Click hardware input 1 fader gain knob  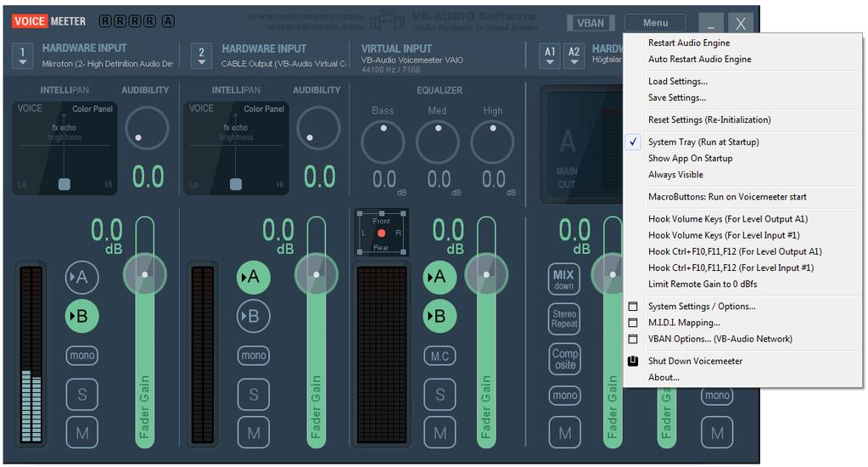tap(144, 274)
